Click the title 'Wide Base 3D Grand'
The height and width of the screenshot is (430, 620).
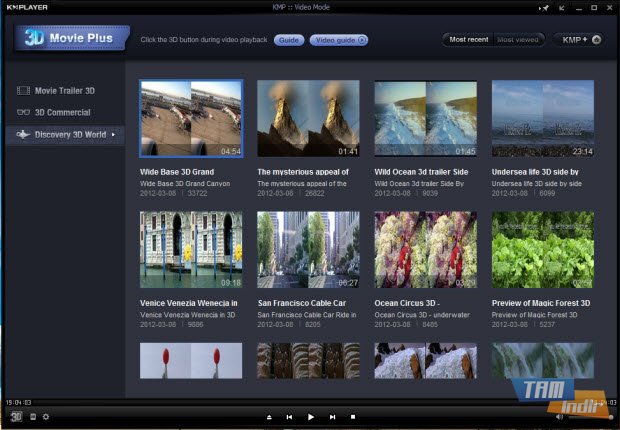(177, 172)
